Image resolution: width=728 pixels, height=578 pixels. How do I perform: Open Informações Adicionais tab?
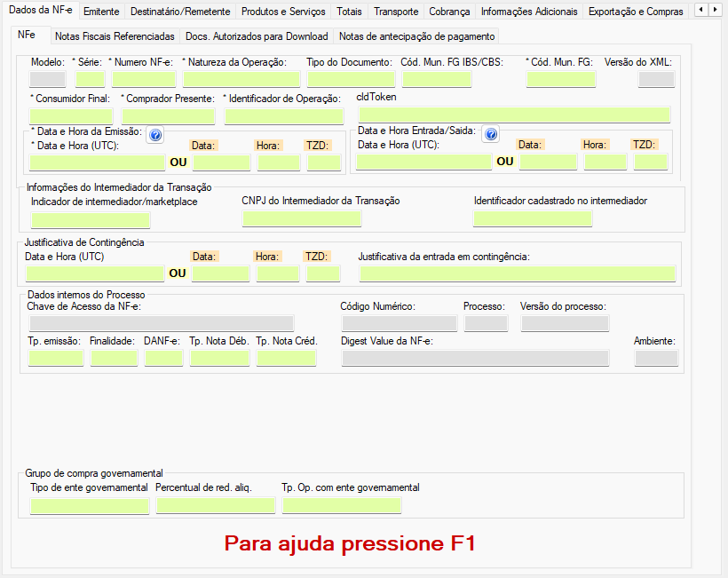point(529,12)
